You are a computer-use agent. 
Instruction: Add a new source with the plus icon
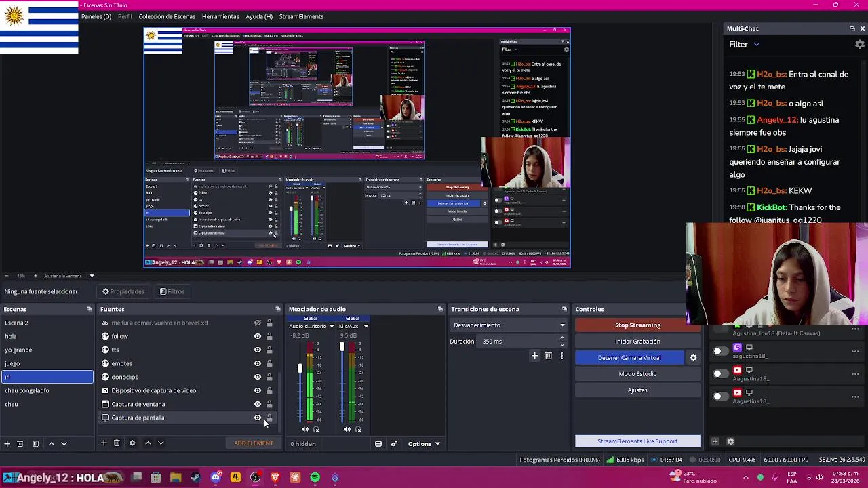click(x=104, y=443)
